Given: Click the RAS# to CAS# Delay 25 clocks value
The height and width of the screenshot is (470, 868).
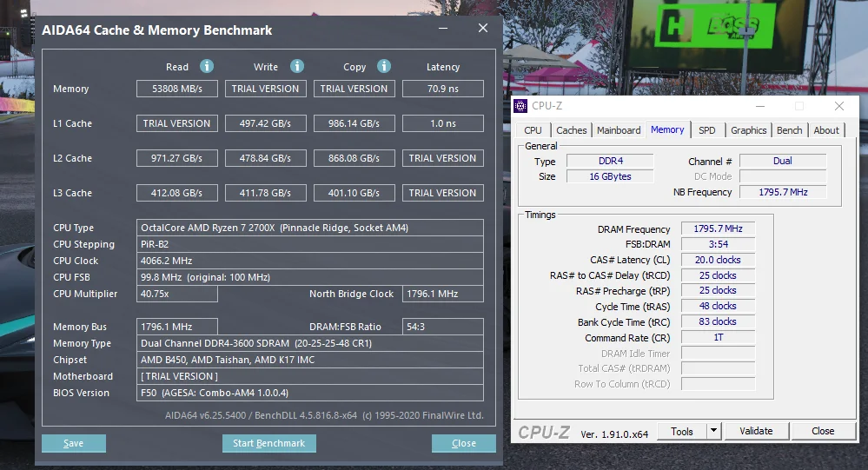Looking at the screenshot, I should click(x=718, y=275).
